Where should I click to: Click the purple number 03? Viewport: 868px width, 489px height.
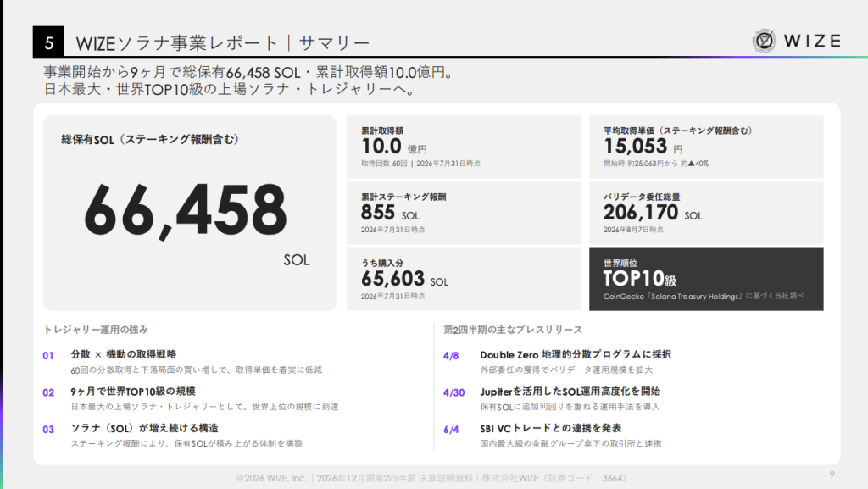click(x=48, y=430)
